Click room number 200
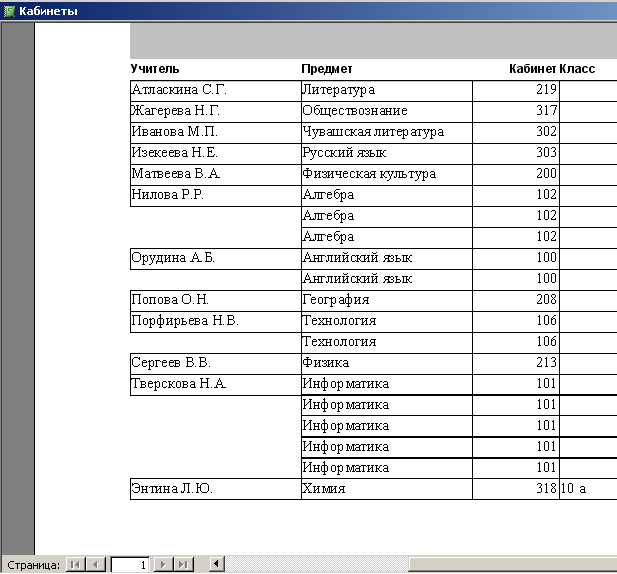 click(x=516, y=175)
